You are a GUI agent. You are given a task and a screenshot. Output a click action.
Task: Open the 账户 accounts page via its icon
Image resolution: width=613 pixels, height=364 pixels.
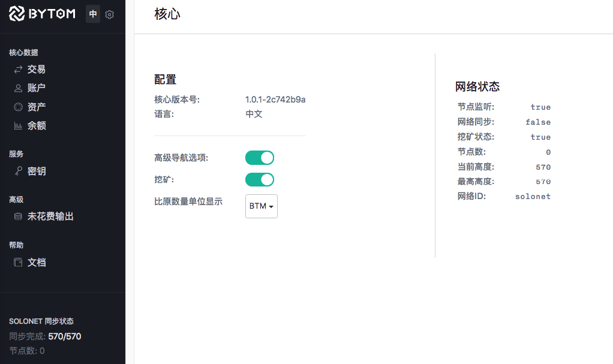[x=18, y=88]
